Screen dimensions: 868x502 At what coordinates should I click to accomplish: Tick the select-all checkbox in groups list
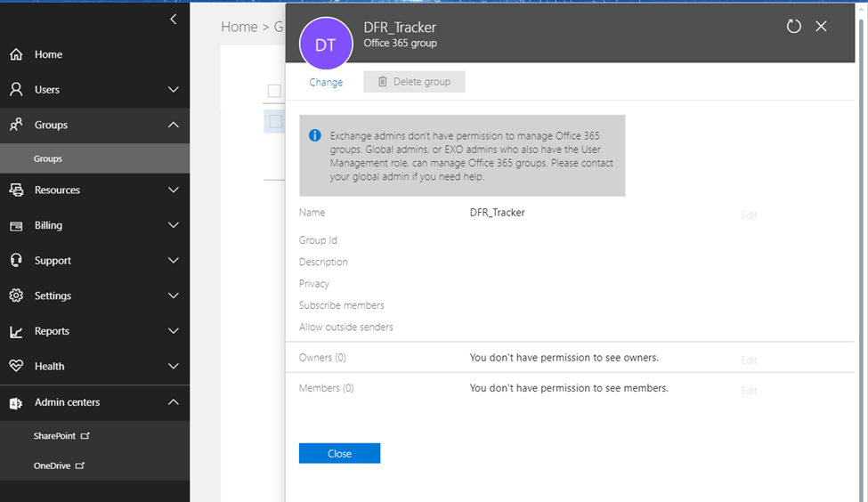[274, 91]
